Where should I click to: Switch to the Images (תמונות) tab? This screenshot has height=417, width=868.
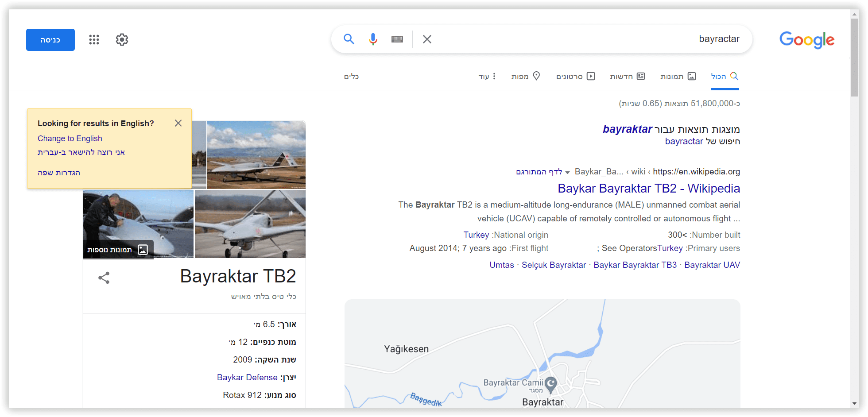(x=678, y=77)
